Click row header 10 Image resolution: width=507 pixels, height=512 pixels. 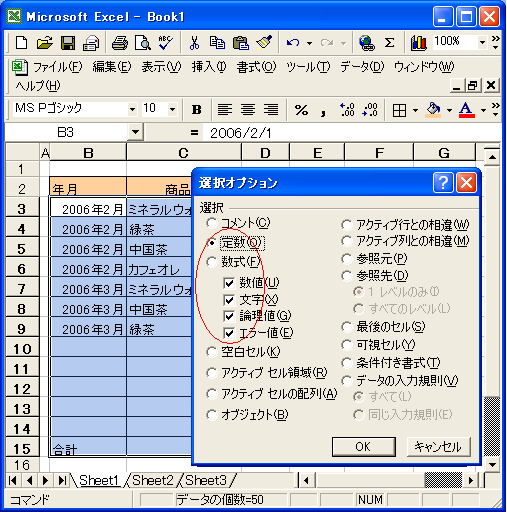[22, 349]
